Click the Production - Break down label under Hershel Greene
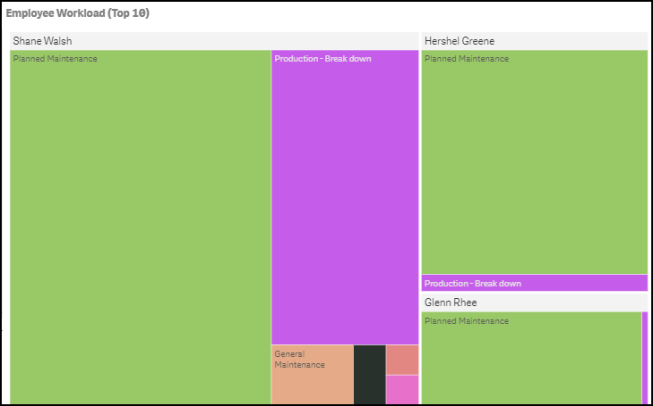 click(x=473, y=284)
